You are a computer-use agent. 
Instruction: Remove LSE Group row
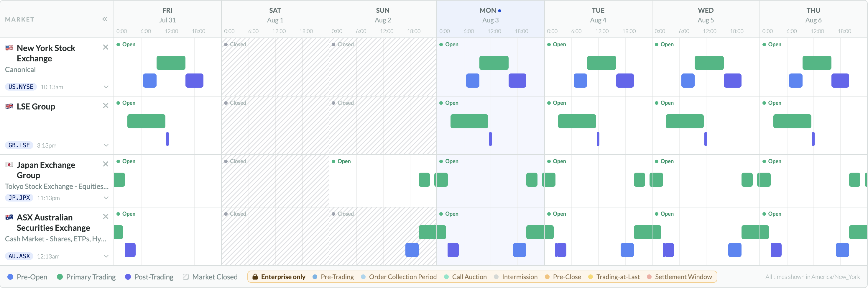click(106, 106)
